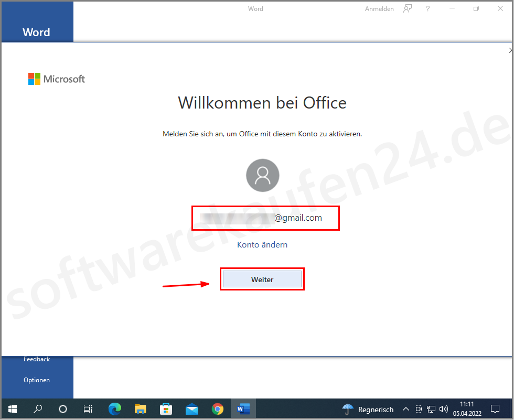
Task: Open the clock showing 11:11
Action: pos(467,409)
